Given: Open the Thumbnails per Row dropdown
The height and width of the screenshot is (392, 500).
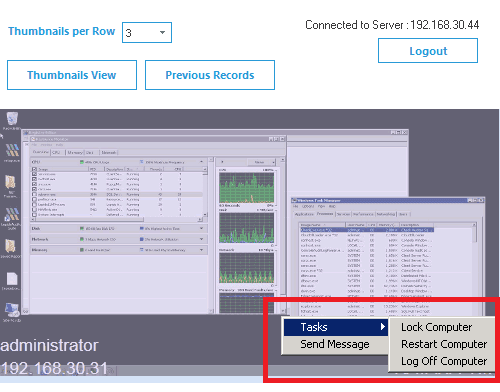Looking at the screenshot, I should [147, 32].
